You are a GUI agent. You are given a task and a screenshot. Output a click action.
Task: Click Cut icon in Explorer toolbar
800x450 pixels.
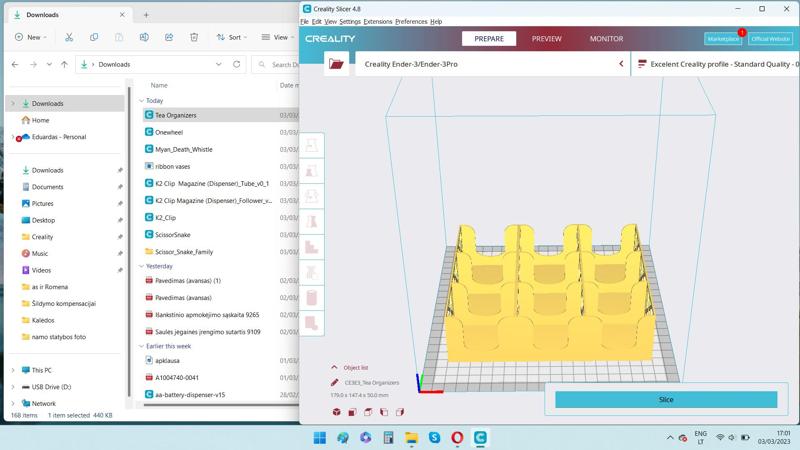point(69,37)
